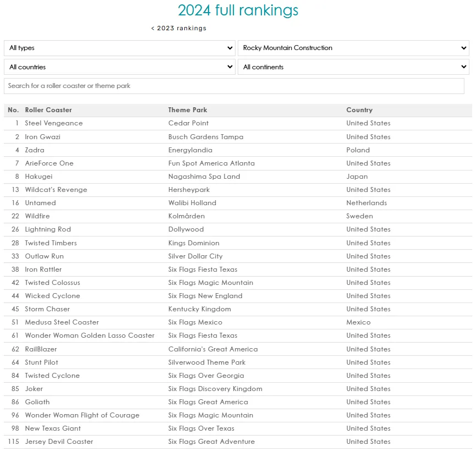Screen dimensions: 476x451
Task: Click the Country column header
Action: coord(358,109)
